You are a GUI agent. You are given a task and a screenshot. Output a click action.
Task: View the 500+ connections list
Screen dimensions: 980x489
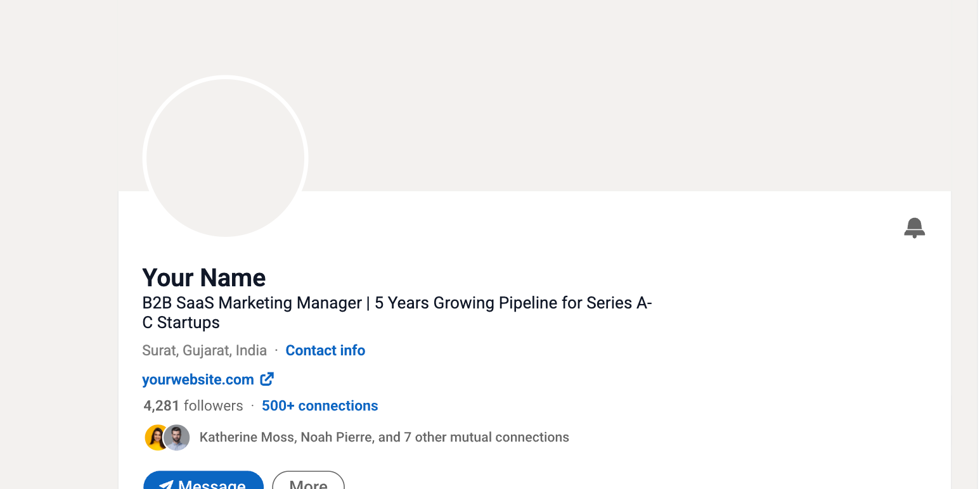point(319,406)
